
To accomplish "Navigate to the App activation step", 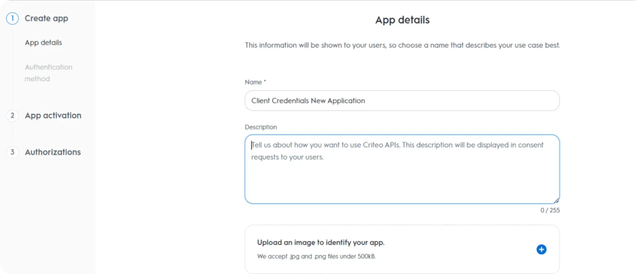I will tap(53, 116).
